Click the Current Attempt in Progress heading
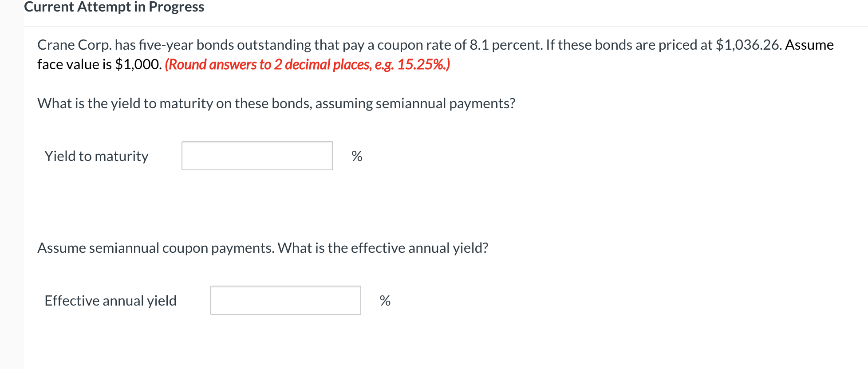This screenshot has height=369, width=868. 114,7
